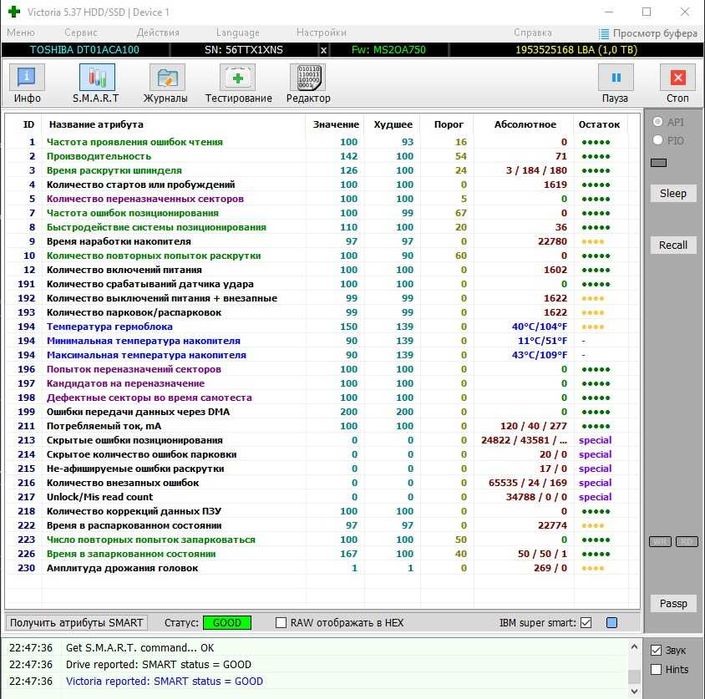The height and width of the screenshot is (699, 705).
Task: Open the Сервис menu
Action: coord(81,33)
